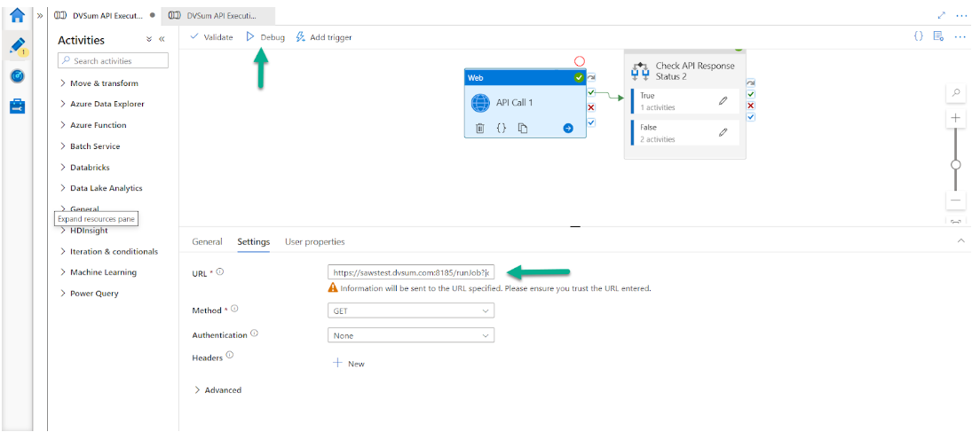The image size is (980, 432).
Task: View code braces icon on API Call 1
Action: pyautogui.click(x=501, y=128)
